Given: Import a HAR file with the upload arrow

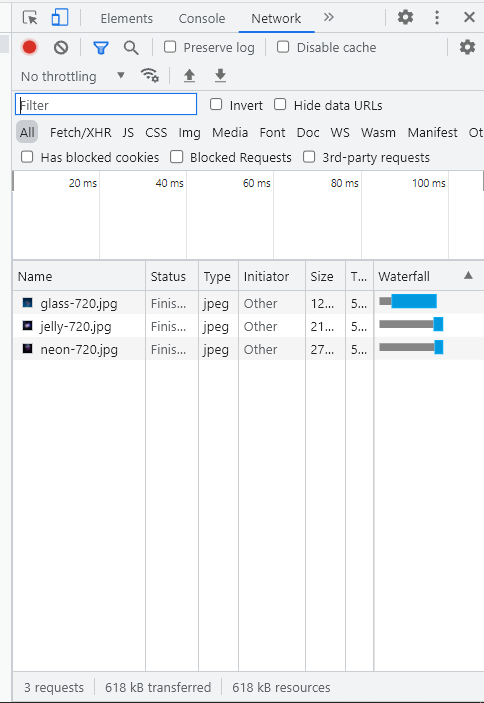Looking at the screenshot, I should tap(190, 76).
